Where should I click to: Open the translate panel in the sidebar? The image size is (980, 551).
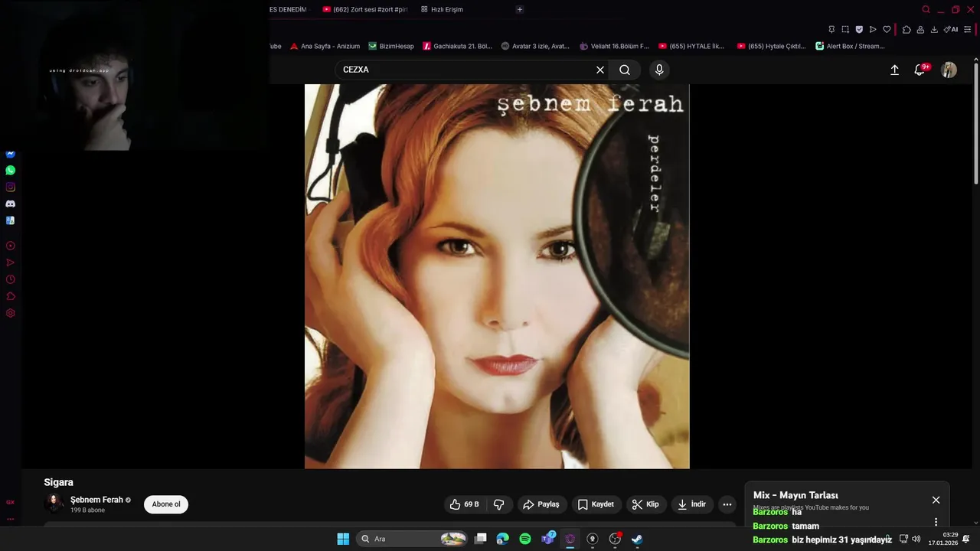10,220
